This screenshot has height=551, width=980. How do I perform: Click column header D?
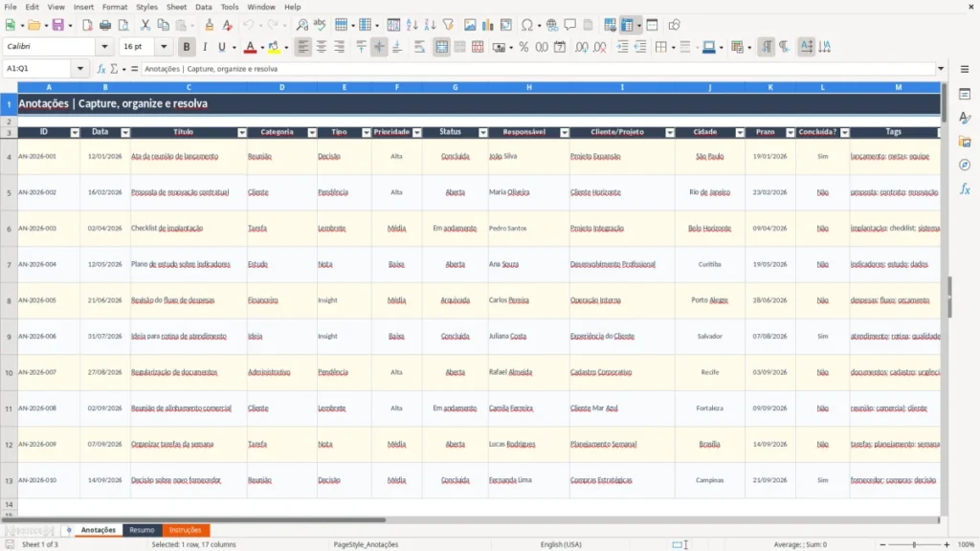[282, 87]
